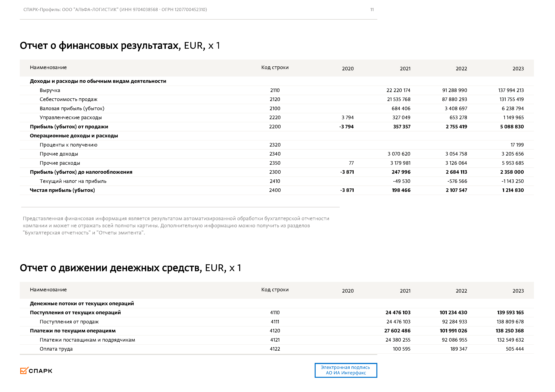Click the Поступления от продаж row label
This screenshot has height=392, width=555.
coord(69,322)
